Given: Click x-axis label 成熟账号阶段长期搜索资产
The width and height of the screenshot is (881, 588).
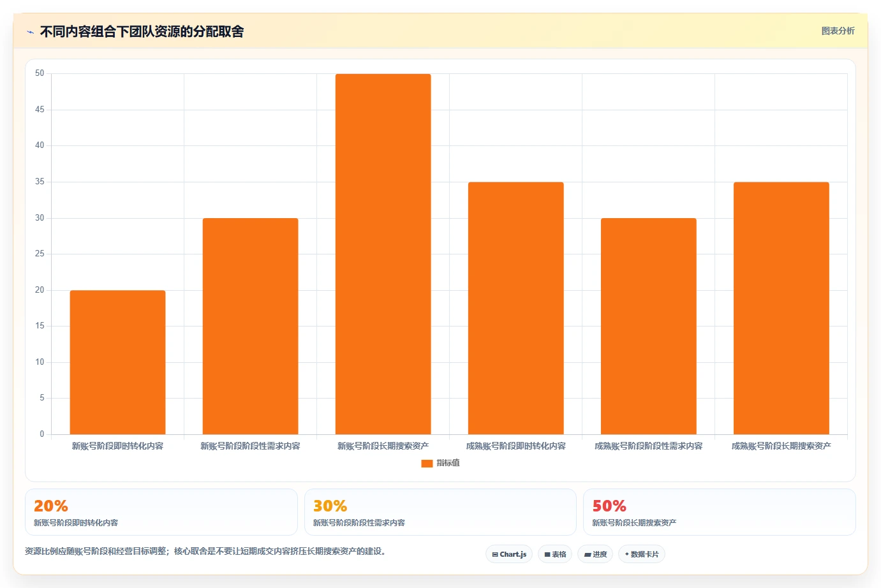Looking at the screenshot, I should [781, 446].
